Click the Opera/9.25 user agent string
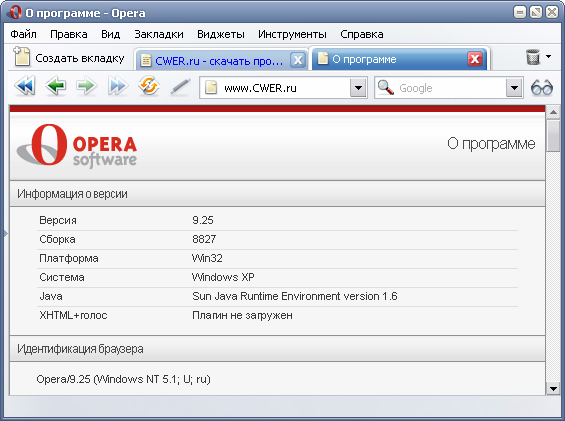The height and width of the screenshot is (421, 565). [x=123, y=379]
